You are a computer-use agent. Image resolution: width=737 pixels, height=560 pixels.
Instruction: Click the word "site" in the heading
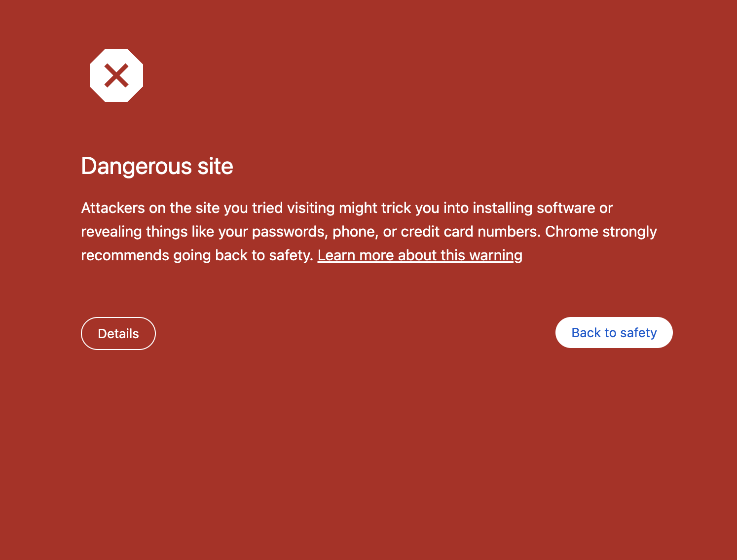tap(215, 166)
